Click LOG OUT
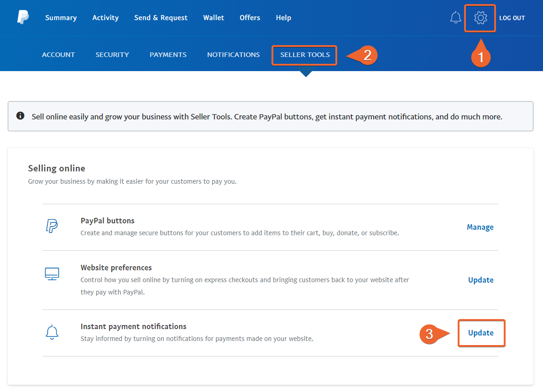The width and height of the screenshot is (543, 392). 512,18
